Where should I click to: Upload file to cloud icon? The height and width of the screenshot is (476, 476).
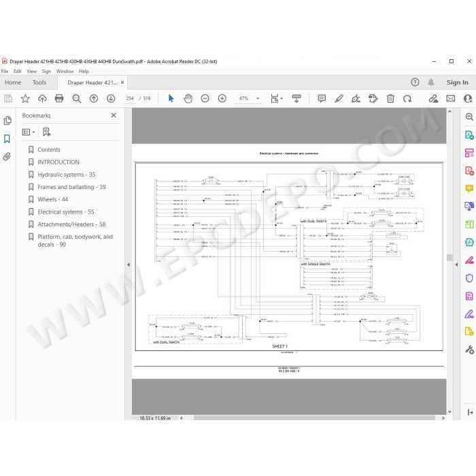click(42, 99)
